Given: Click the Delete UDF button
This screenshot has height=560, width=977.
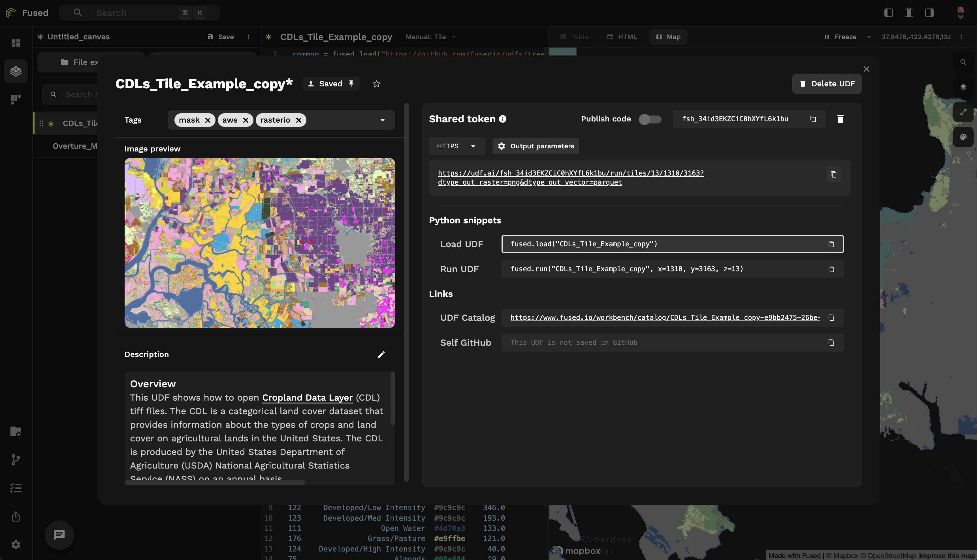Looking at the screenshot, I should pyautogui.click(x=827, y=84).
